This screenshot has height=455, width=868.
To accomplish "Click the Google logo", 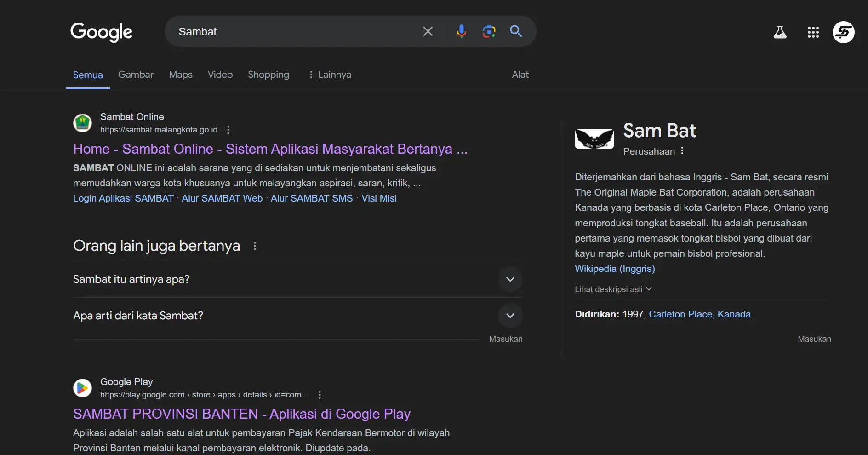I will [x=101, y=32].
